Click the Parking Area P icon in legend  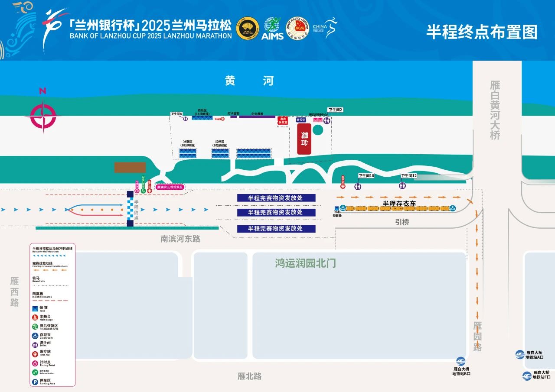pos(35,382)
